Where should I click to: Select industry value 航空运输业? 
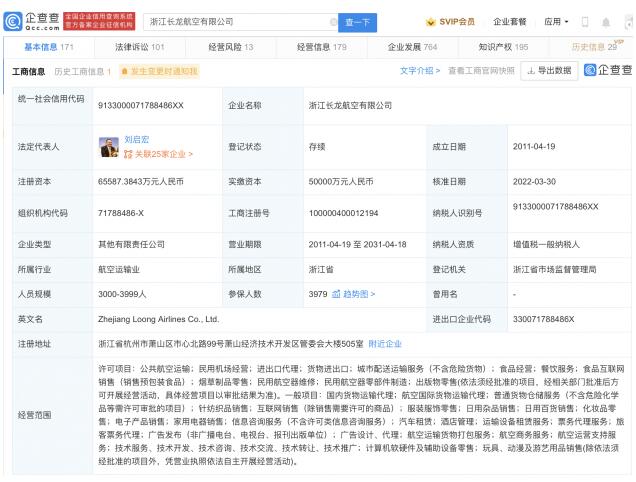(119, 269)
